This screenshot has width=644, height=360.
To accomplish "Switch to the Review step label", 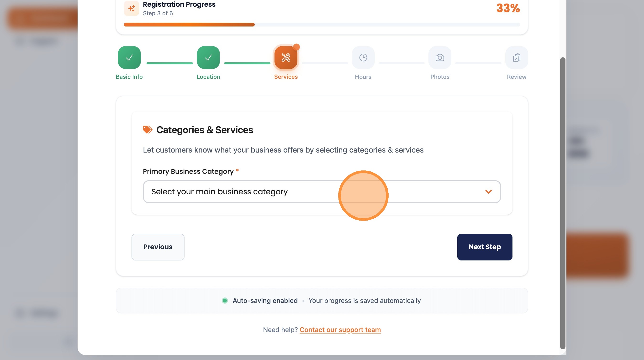I will [516, 77].
